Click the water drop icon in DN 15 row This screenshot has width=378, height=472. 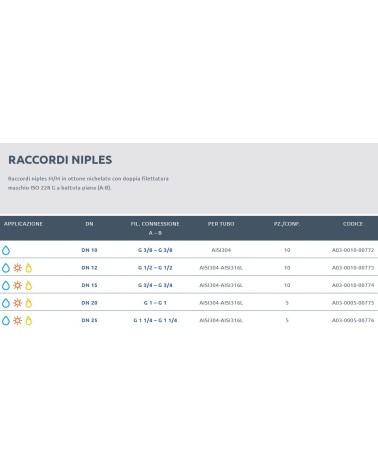(6, 286)
